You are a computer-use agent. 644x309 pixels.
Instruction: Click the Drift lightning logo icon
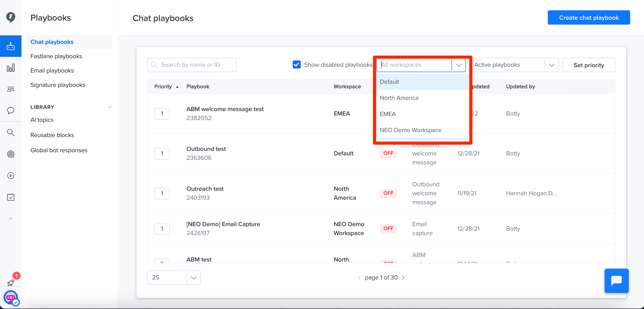[x=11, y=17]
